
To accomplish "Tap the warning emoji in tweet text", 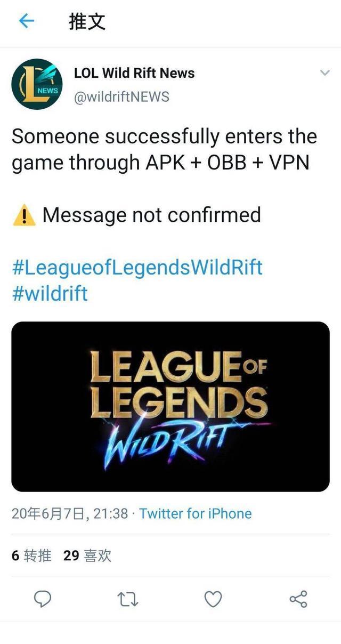I will point(24,216).
